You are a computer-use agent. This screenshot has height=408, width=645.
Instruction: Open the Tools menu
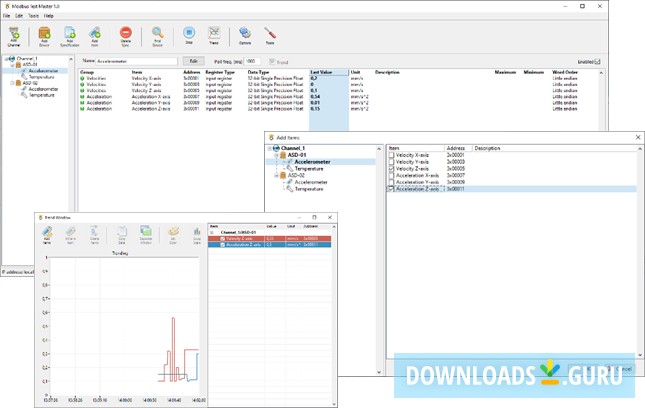(x=33, y=16)
